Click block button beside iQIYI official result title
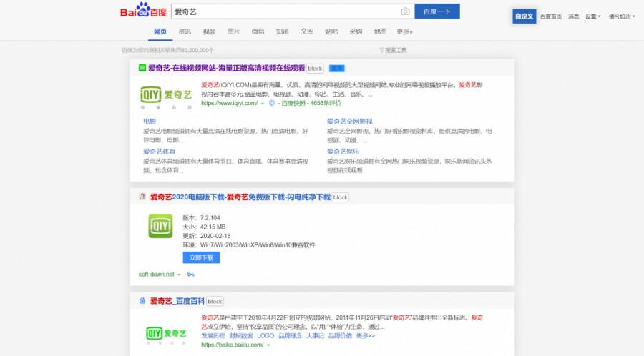 315,69
